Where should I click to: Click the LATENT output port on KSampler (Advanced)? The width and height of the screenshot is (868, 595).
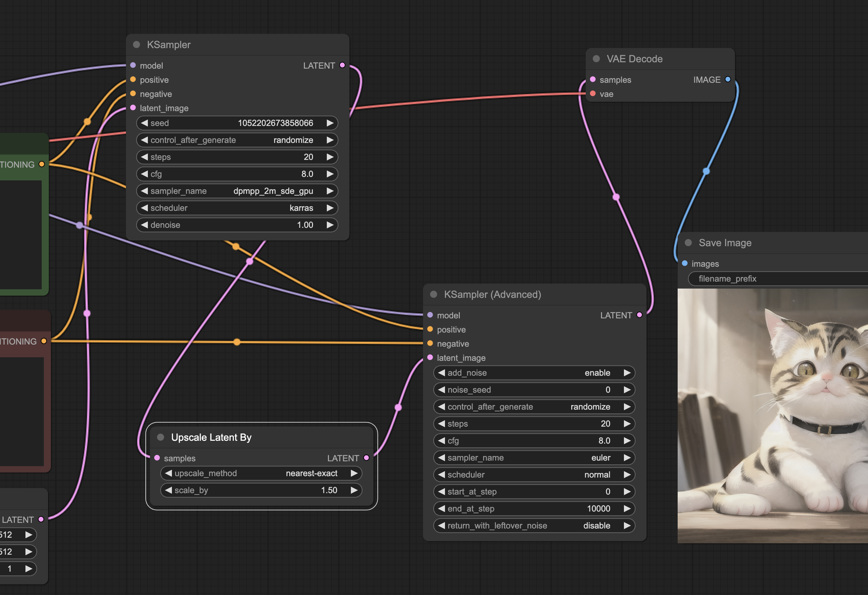640,315
